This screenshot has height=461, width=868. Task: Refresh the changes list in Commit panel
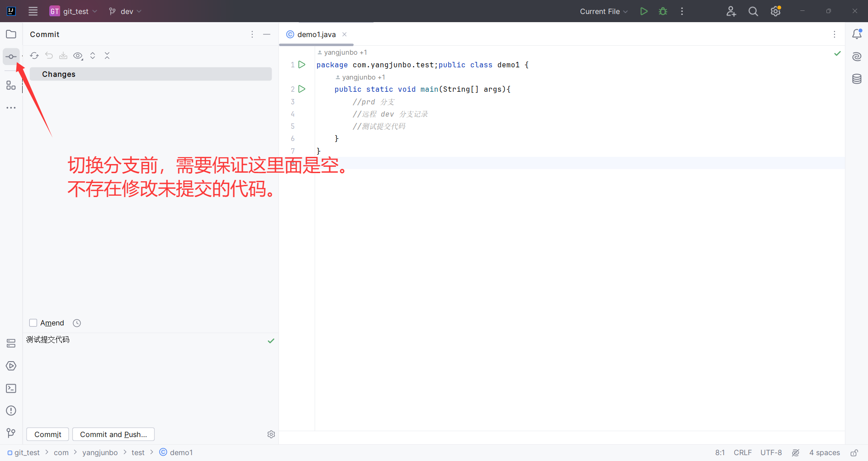[34, 55]
